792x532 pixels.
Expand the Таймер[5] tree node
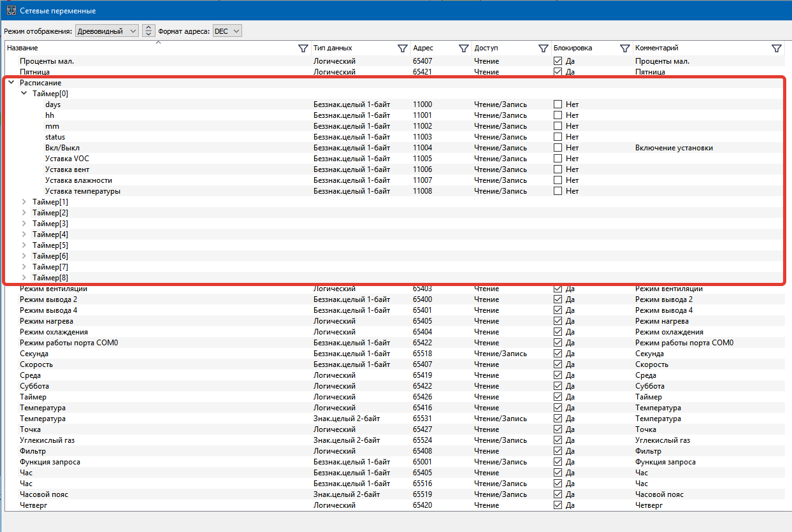[x=24, y=245]
